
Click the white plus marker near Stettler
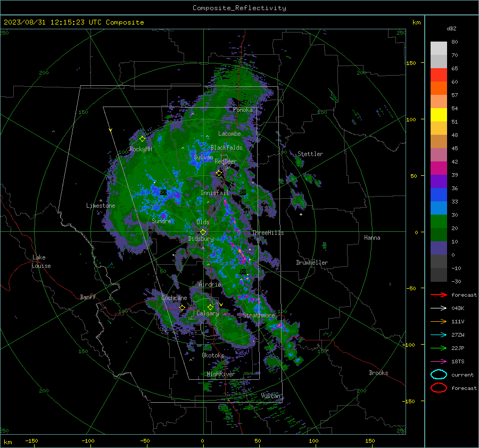point(301,214)
